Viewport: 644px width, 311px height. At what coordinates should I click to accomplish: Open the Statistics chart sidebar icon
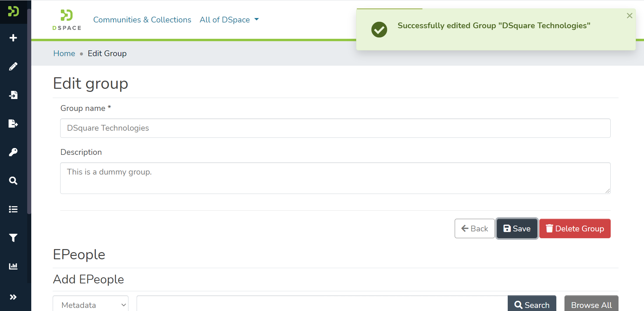click(13, 266)
